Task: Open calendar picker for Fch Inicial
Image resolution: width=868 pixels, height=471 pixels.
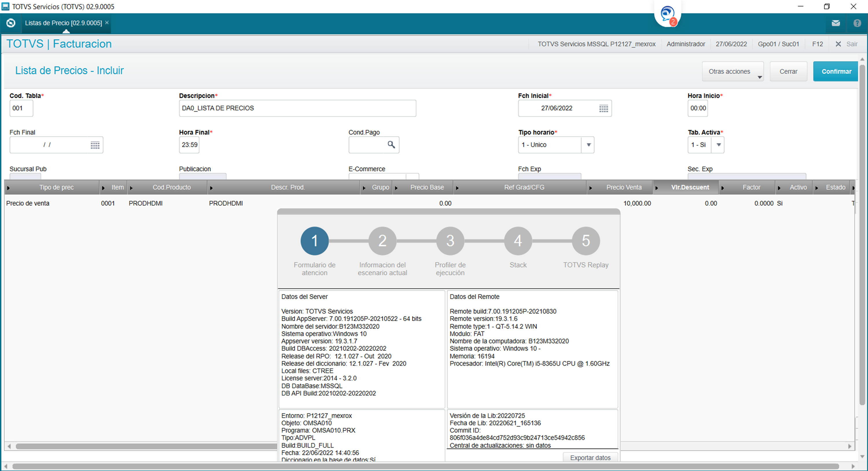Action: [x=603, y=108]
